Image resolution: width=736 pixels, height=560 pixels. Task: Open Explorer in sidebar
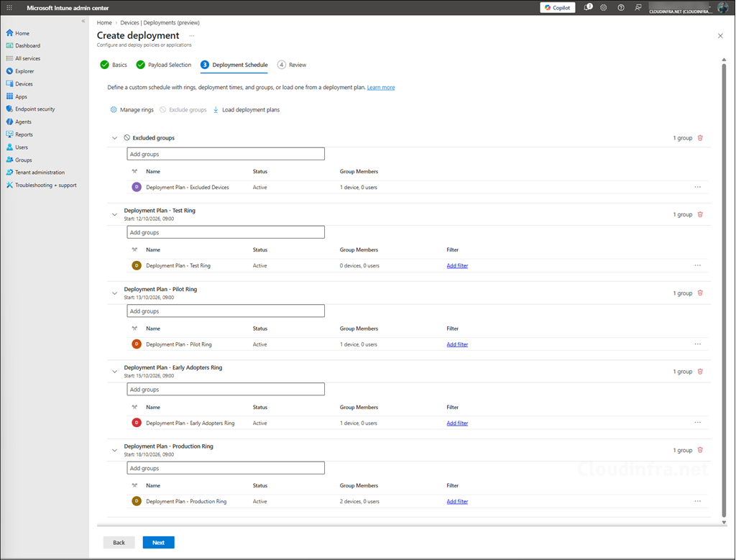point(20,71)
